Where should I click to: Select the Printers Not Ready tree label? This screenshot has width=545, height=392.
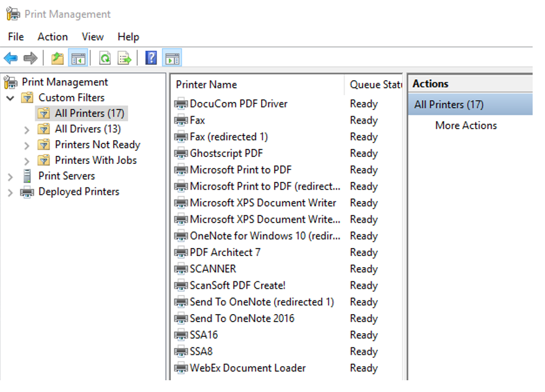[x=98, y=145]
